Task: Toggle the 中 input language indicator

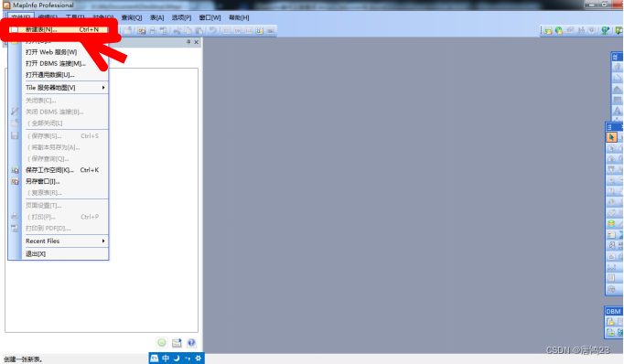Action: (x=166, y=358)
